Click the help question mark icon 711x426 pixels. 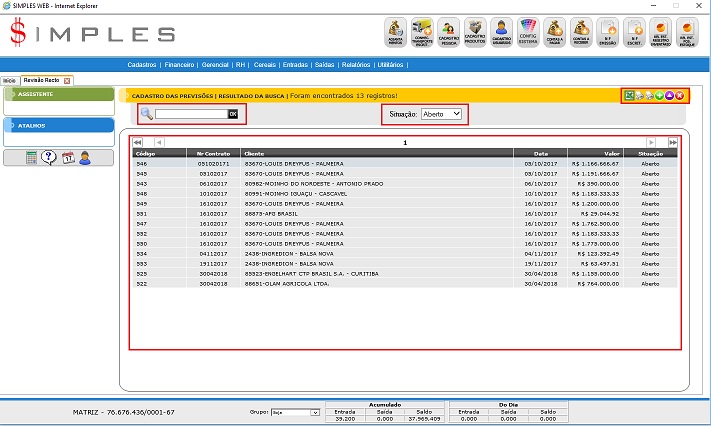(x=49, y=157)
